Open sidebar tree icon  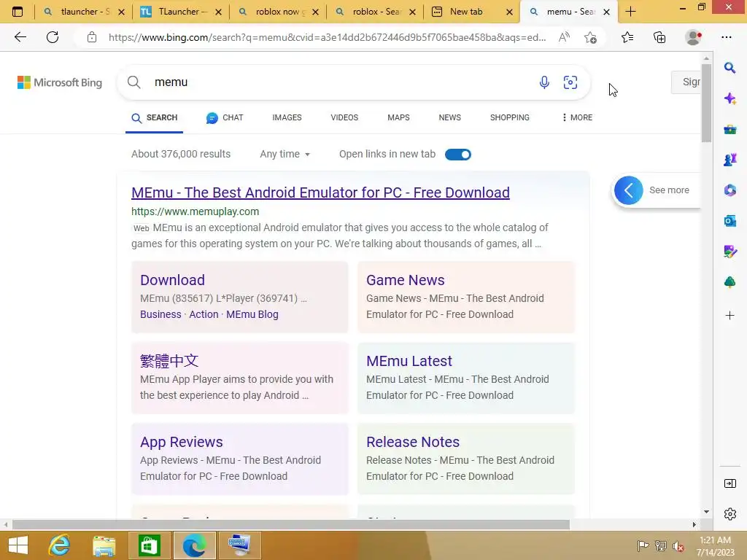[729, 282]
